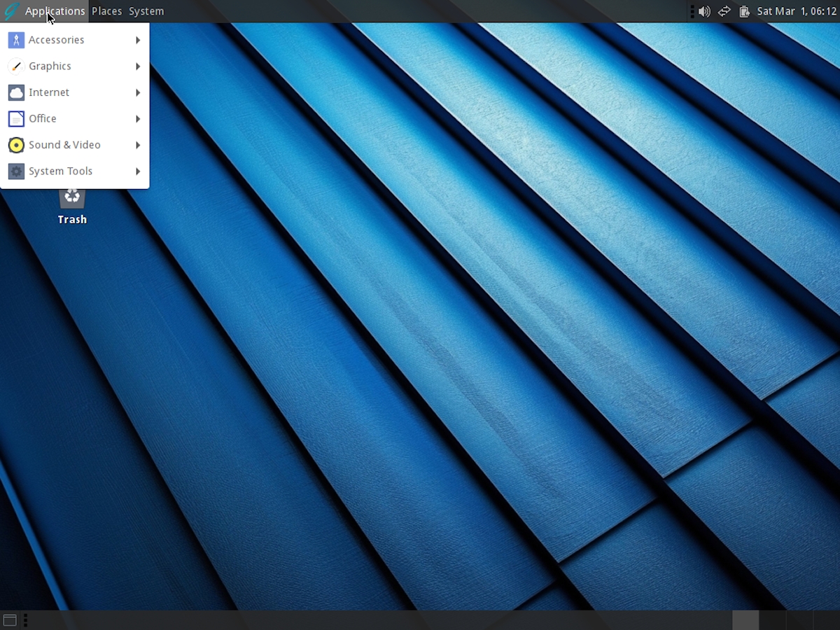The height and width of the screenshot is (630, 840).
Task: Click the Show Desktop button in bottom panel
Action: point(10,620)
